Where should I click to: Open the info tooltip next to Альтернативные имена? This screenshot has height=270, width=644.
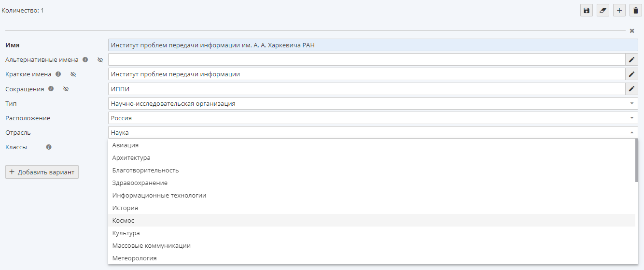pos(85,60)
